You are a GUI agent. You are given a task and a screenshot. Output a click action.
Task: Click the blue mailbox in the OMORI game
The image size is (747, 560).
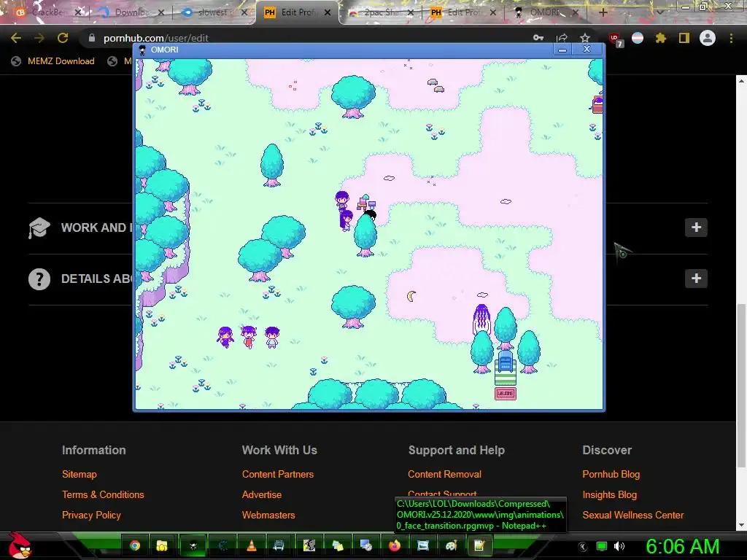pyautogui.click(x=506, y=362)
